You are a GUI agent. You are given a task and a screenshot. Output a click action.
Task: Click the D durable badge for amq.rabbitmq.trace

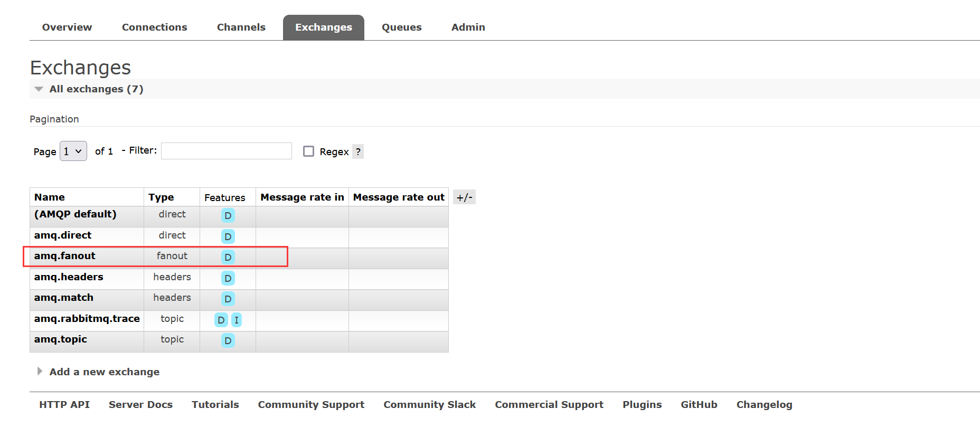coord(221,320)
